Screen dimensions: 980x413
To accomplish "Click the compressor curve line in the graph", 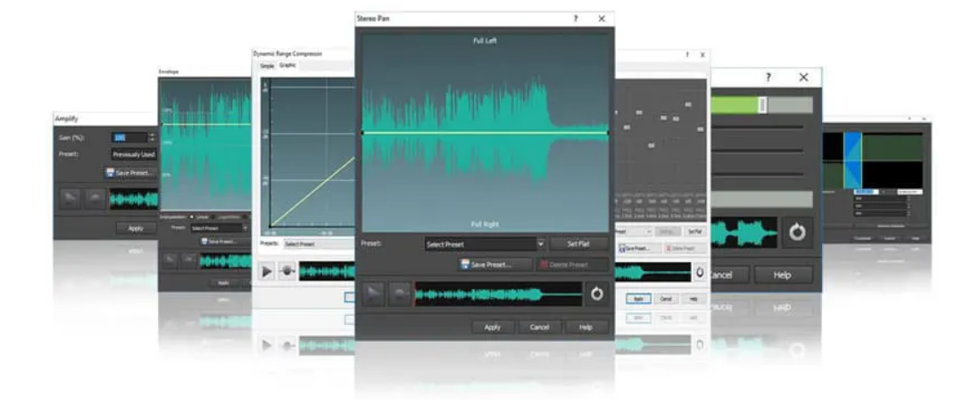I will (312, 191).
